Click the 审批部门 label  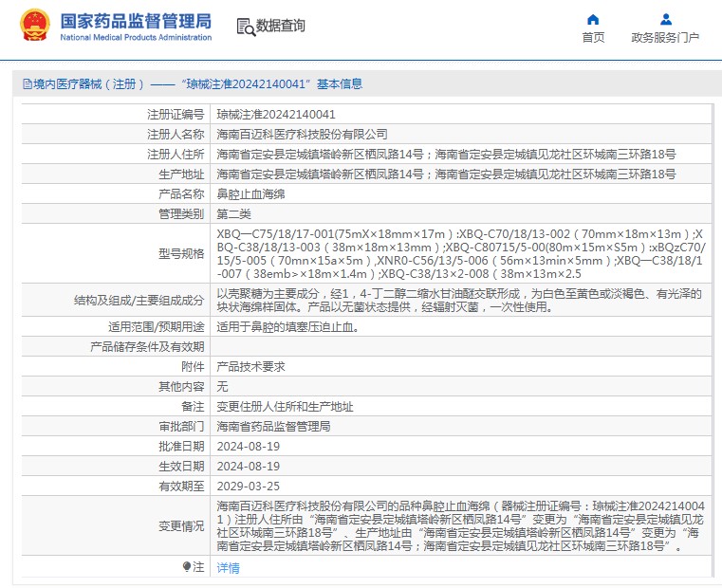181,427
